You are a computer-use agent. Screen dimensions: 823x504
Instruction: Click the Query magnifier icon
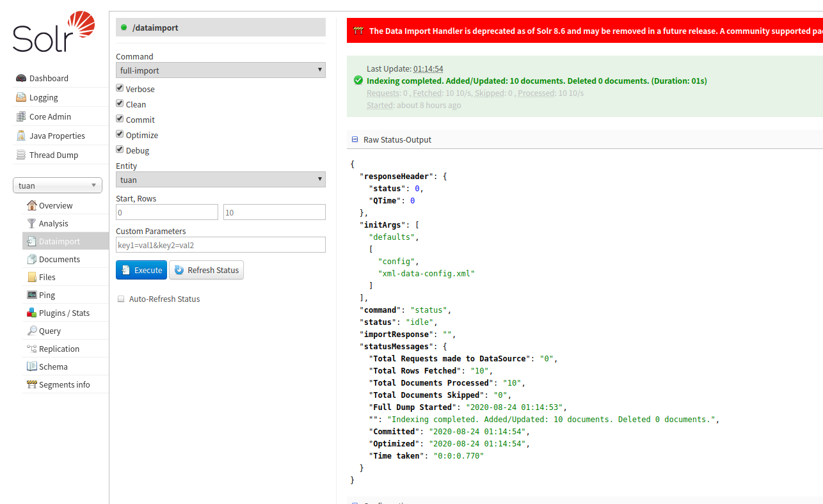tap(31, 331)
